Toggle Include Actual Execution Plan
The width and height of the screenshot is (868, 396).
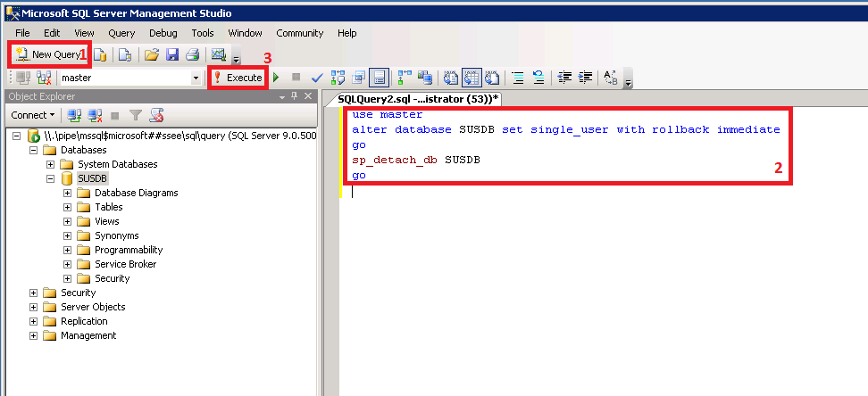tap(405, 78)
